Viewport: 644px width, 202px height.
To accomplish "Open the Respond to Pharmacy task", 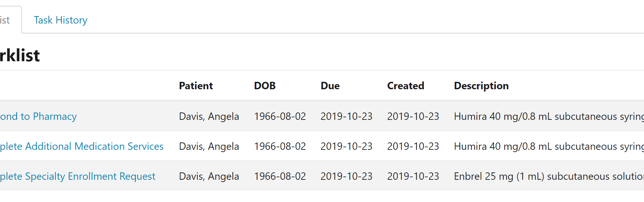I will pyautogui.click(x=38, y=116).
